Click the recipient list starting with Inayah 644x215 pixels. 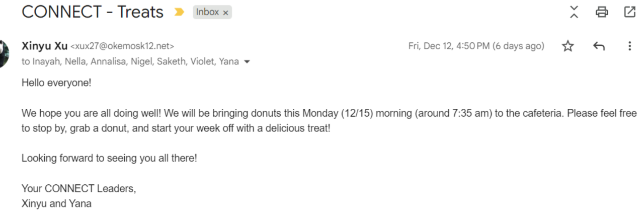130,62
